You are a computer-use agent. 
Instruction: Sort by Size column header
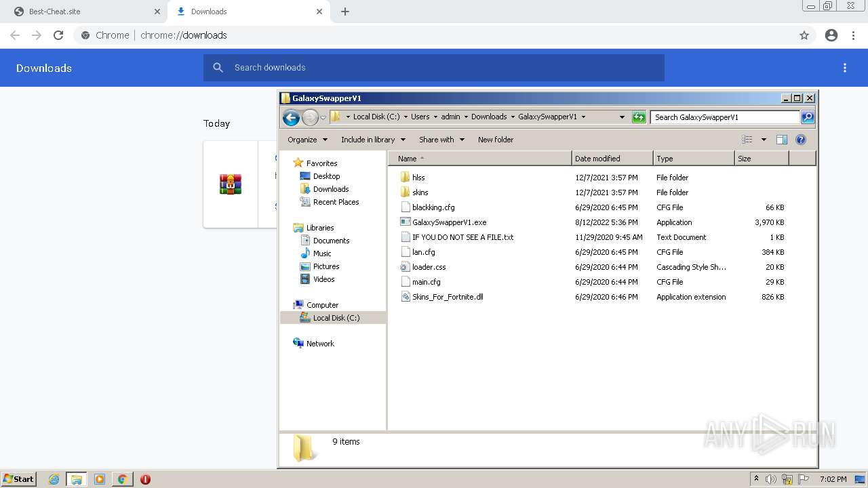coord(762,159)
